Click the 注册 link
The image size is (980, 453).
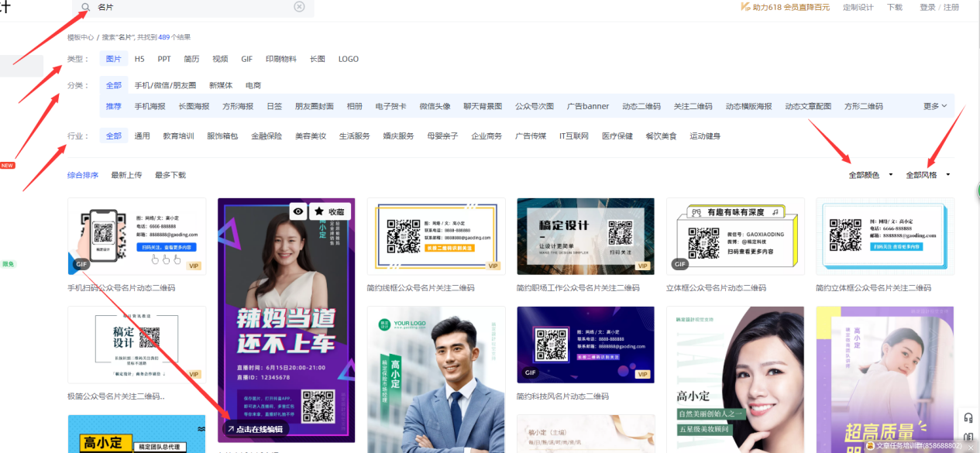951,7
